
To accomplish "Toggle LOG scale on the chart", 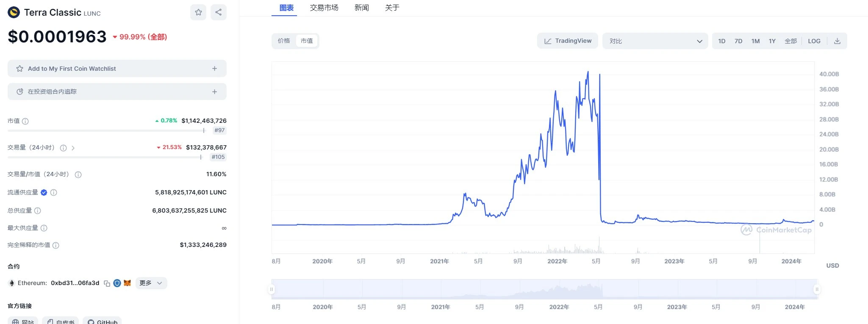I will pyautogui.click(x=814, y=41).
